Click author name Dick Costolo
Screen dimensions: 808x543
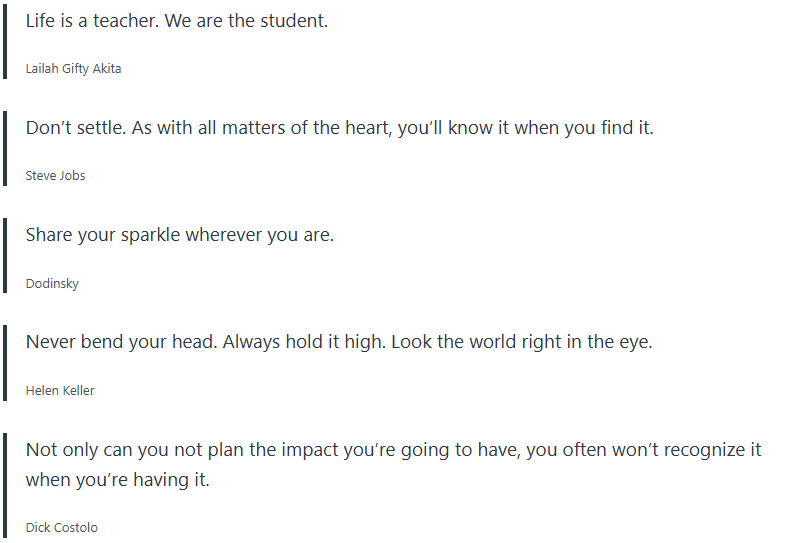click(61, 528)
